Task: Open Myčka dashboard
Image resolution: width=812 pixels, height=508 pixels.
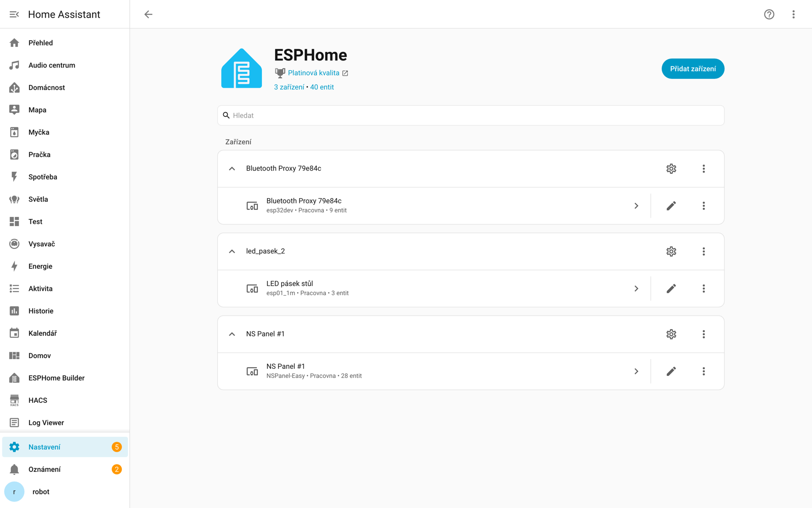Action: (x=65, y=132)
